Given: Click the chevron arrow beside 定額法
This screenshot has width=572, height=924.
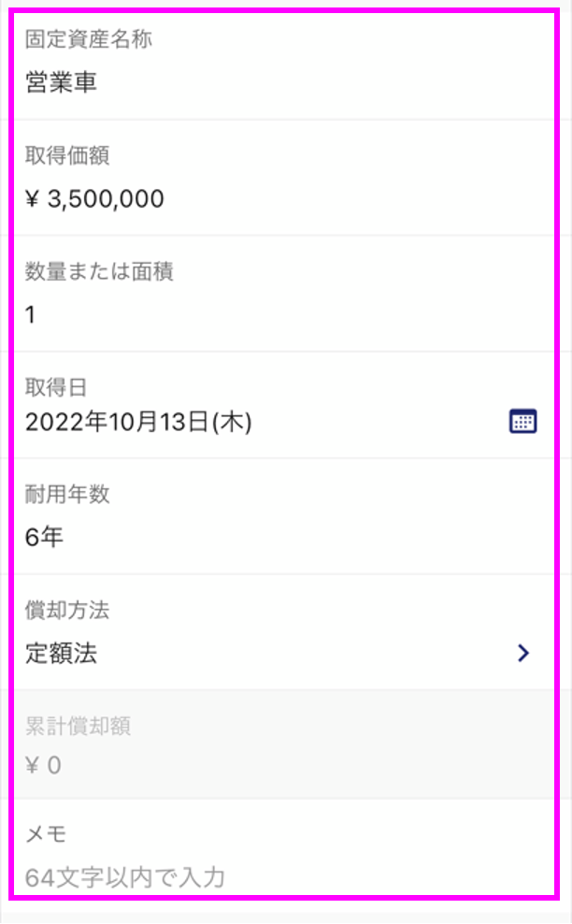Looking at the screenshot, I should tap(523, 653).
